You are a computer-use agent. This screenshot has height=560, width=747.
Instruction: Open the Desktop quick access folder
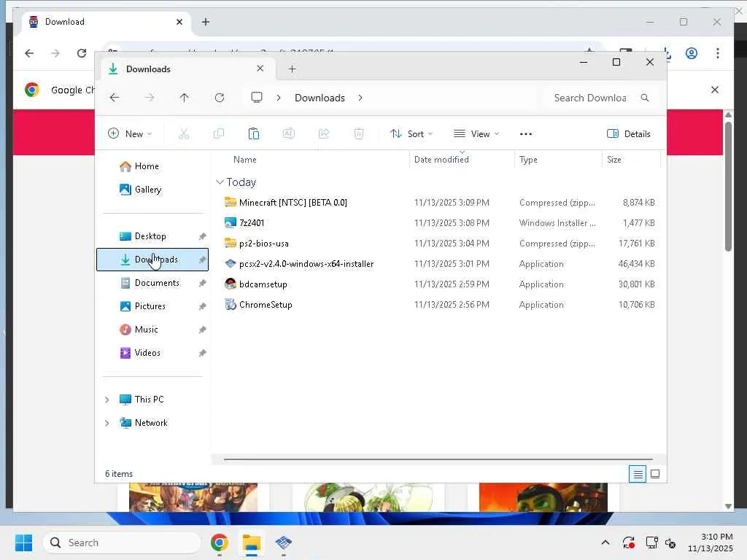tap(152, 236)
